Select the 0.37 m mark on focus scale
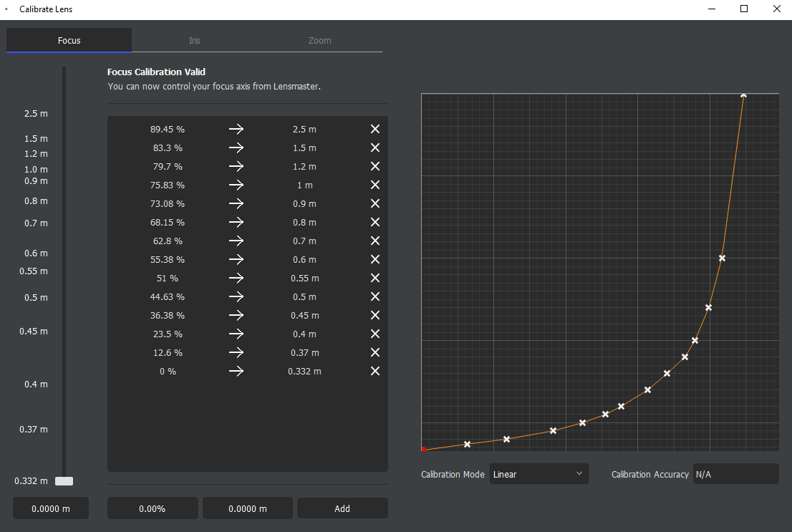The height and width of the screenshot is (532, 792). [34, 430]
